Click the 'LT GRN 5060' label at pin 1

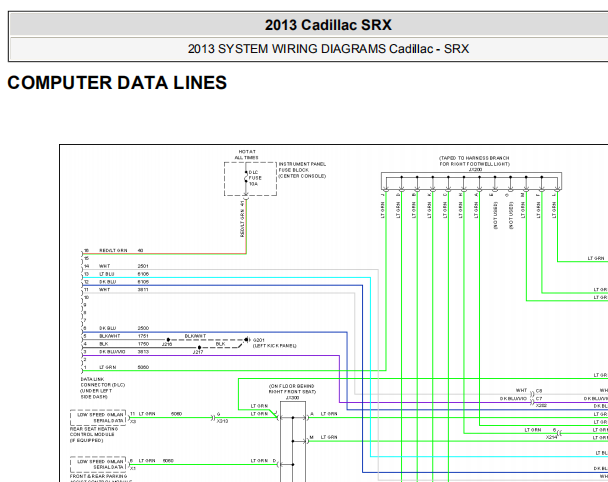tap(124, 367)
